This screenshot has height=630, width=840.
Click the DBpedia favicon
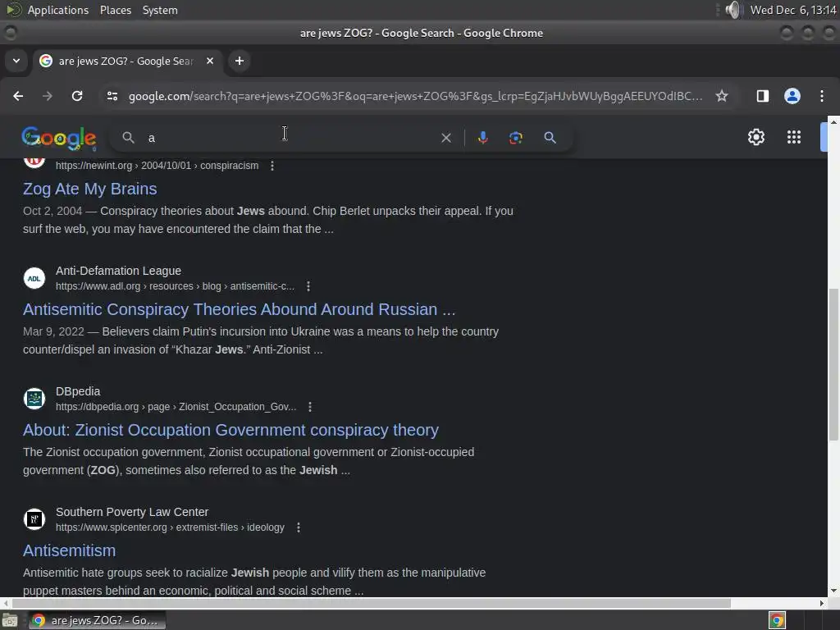[x=34, y=399]
